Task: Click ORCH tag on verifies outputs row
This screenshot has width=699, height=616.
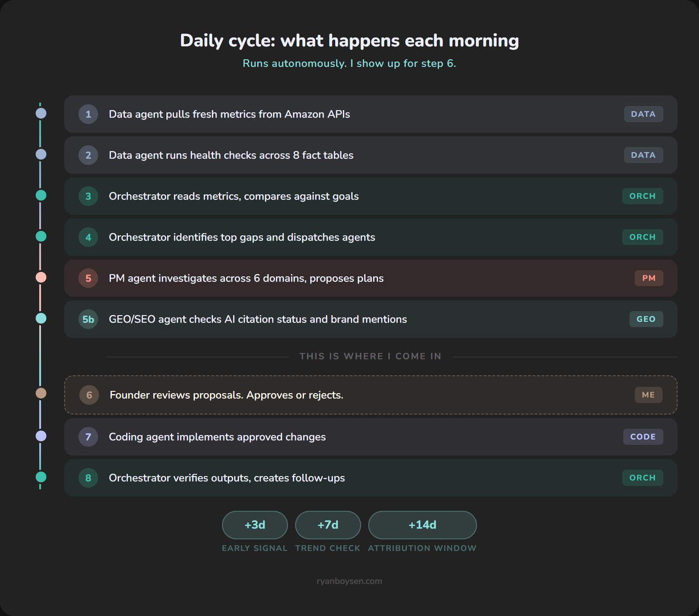Action: click(642, 478)
